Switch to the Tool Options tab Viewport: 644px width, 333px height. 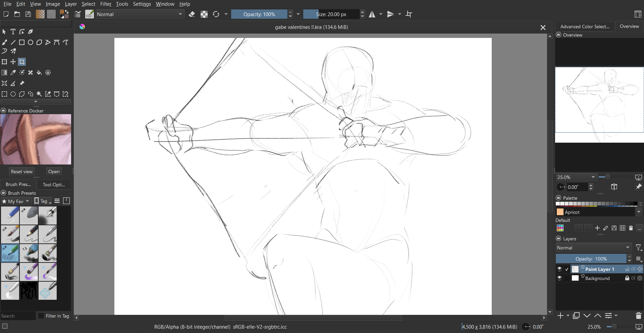(x=54, y=185)
